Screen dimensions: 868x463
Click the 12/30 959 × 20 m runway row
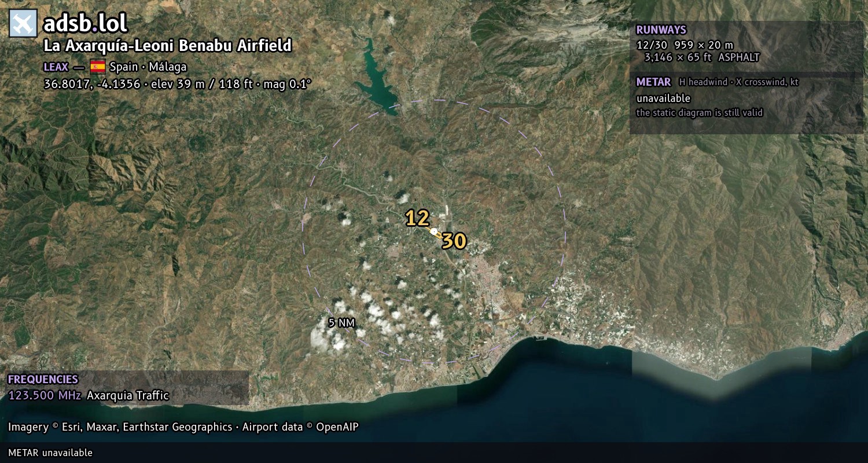[685, 45]
